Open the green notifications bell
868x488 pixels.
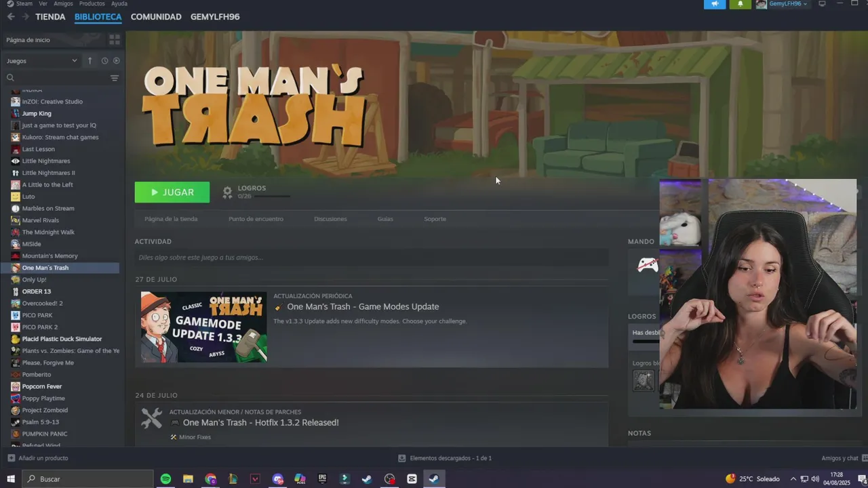tap(740, 4)
